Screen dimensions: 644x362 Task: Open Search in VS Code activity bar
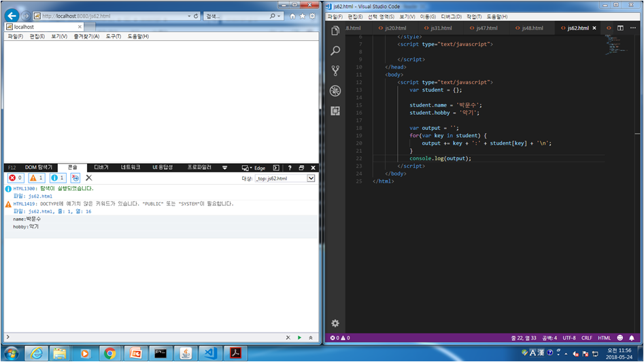tap(335, 51)
